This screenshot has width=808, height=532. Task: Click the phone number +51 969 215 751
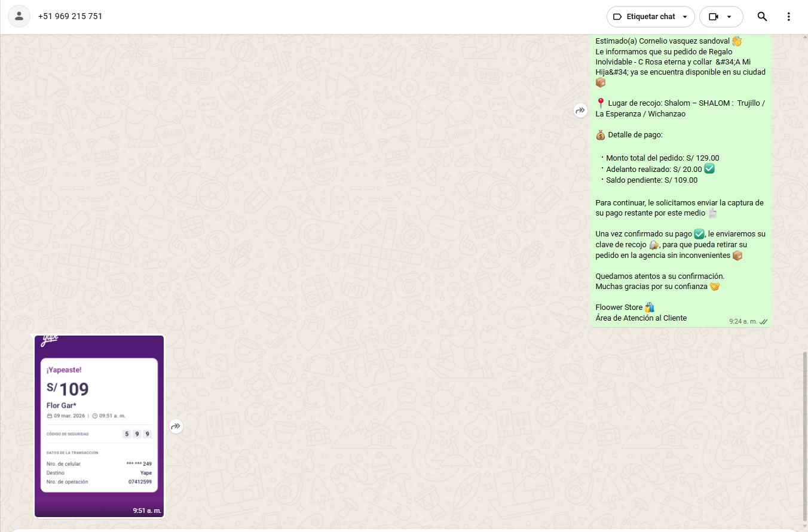pos(70,16)
